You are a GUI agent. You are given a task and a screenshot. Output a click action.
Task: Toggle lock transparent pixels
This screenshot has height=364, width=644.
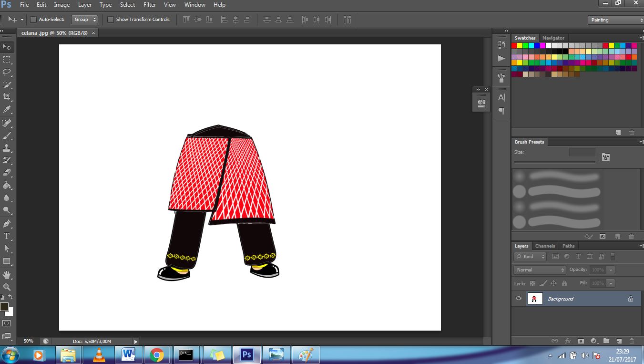(x=532, y=283)
